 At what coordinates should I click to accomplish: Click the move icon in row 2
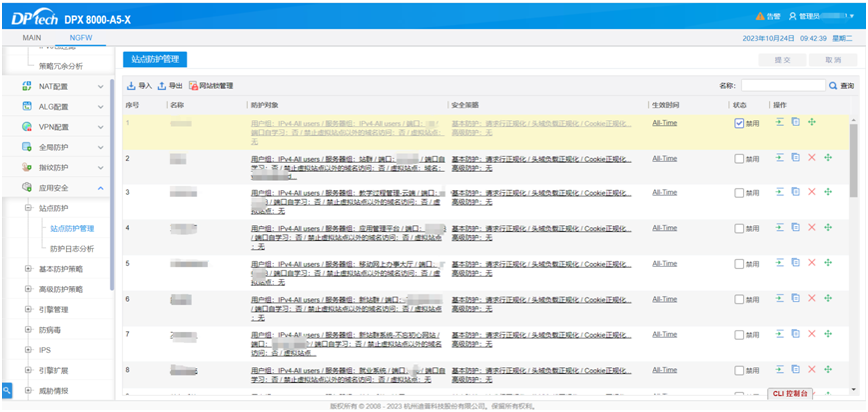pos(828,157)
